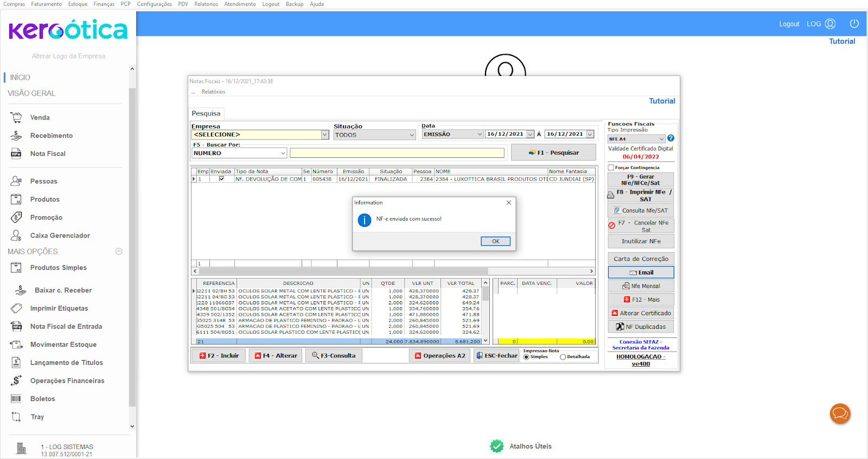Open the LOG user profile icon
Image resolution: width=868 pixels, height=459 pixels.
(831, 24)
